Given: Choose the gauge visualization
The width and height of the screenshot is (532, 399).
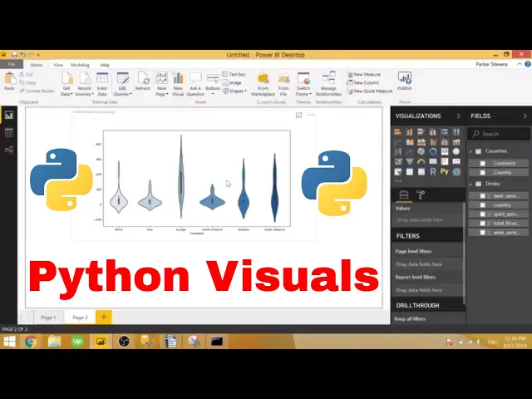Looking at the screenshot, I should point(421,161).
